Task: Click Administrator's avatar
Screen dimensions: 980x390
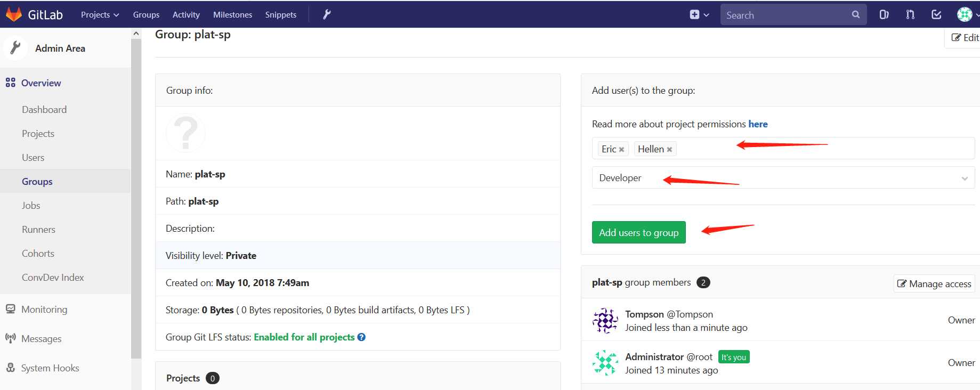Action: (605, 363)
